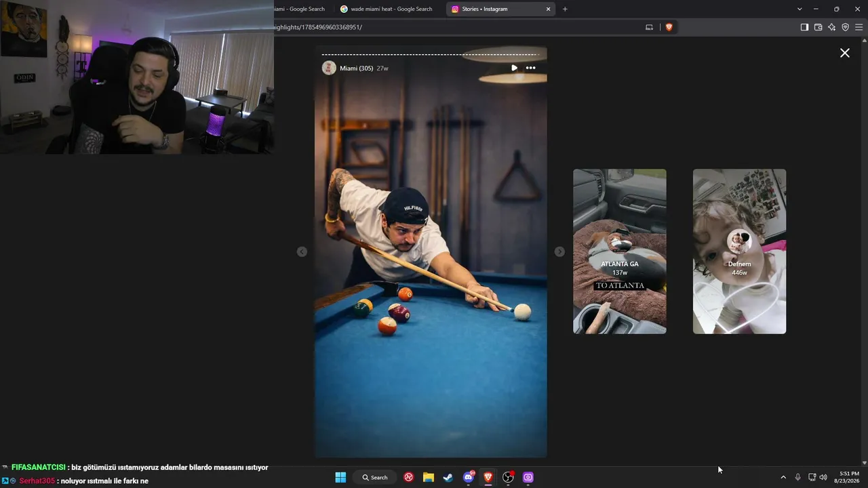
Task: Open the Brave VPN shield icon
Action: [845, 27]
